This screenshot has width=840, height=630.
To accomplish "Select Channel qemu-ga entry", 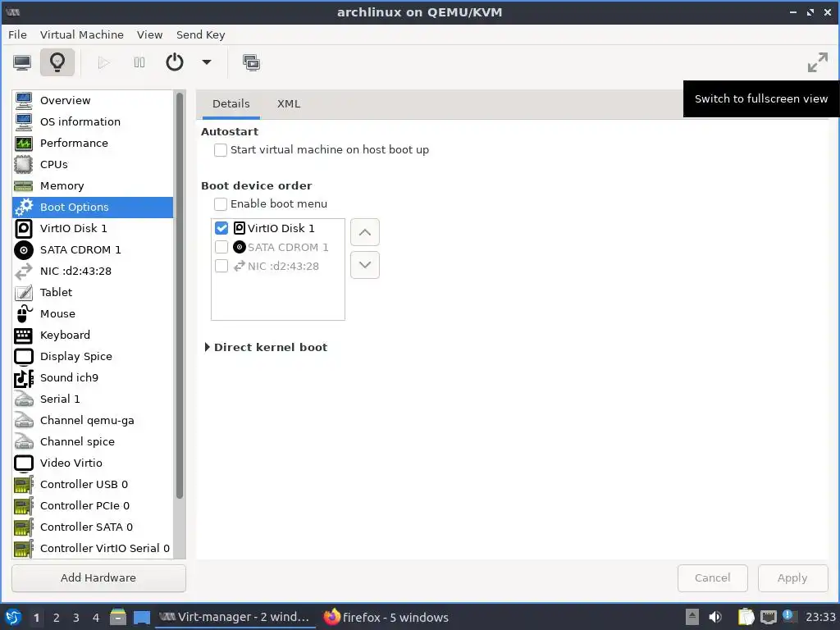I will 93,421.
